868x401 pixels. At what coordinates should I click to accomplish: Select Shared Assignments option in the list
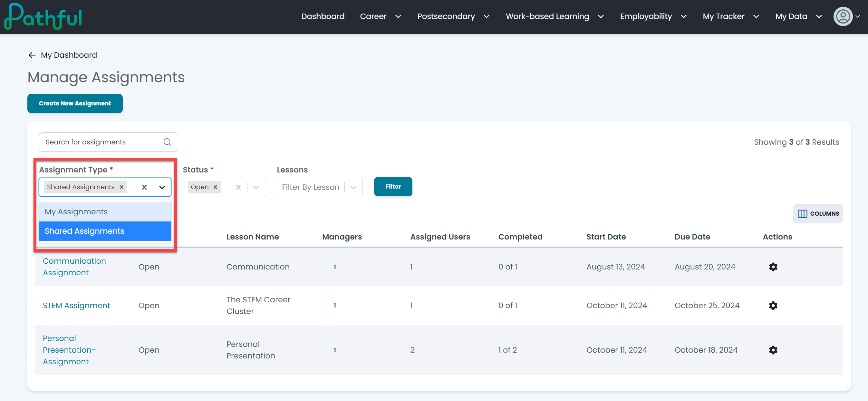coord(105,231)
